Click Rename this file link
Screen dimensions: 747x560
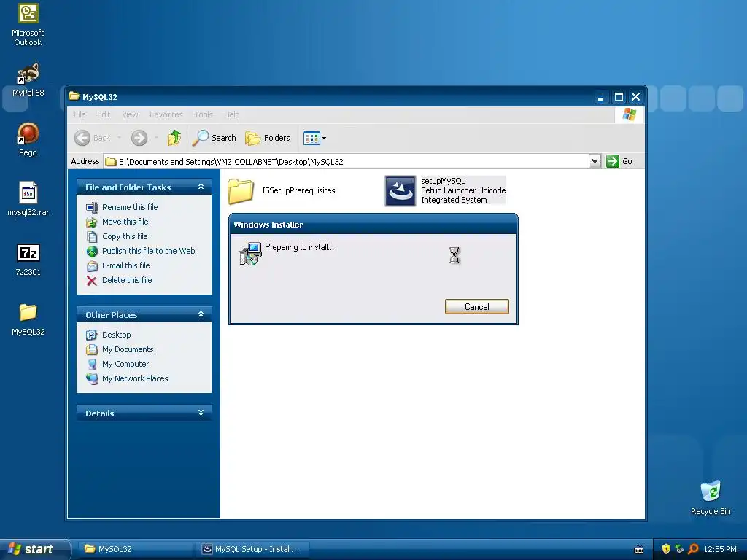[x=130, y=207]
